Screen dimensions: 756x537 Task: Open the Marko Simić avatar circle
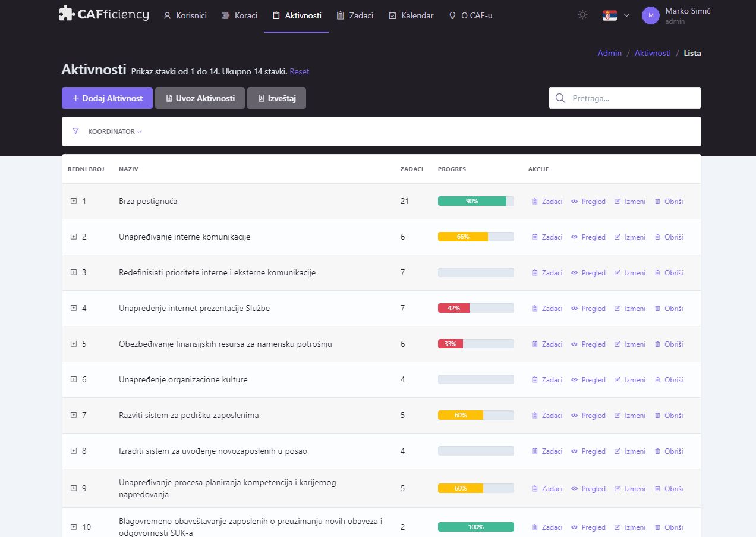(650, 15)
